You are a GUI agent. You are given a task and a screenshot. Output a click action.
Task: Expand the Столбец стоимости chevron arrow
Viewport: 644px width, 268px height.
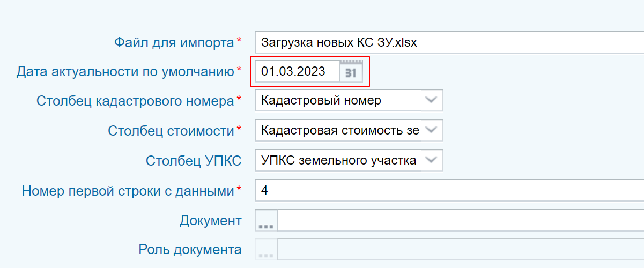tap(431, 130)
